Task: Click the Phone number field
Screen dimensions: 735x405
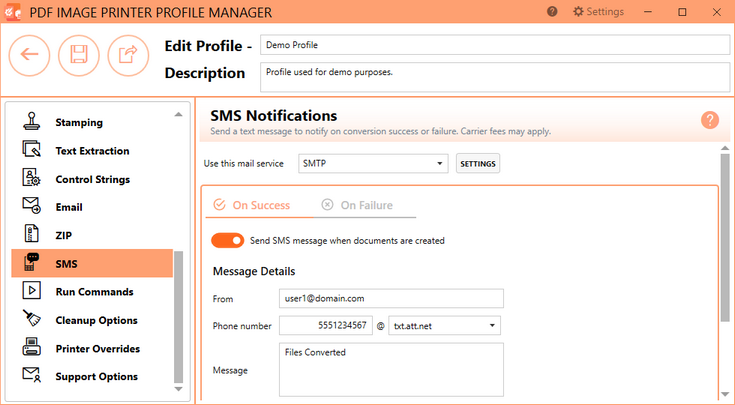Action: [x=326, y=326]
